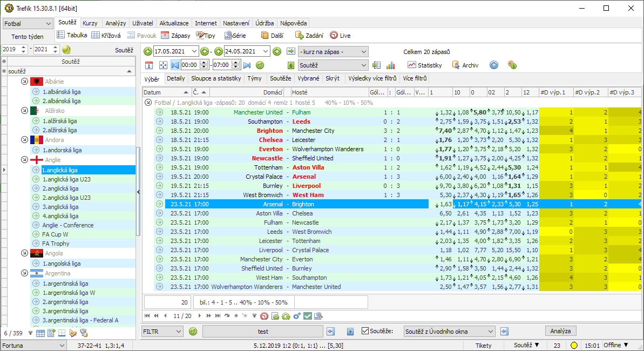Open the 'kurz na zápas' dropdown
The width and height of the screenshot is (644, 351).
pyautogui.click(x=333, y=51)
